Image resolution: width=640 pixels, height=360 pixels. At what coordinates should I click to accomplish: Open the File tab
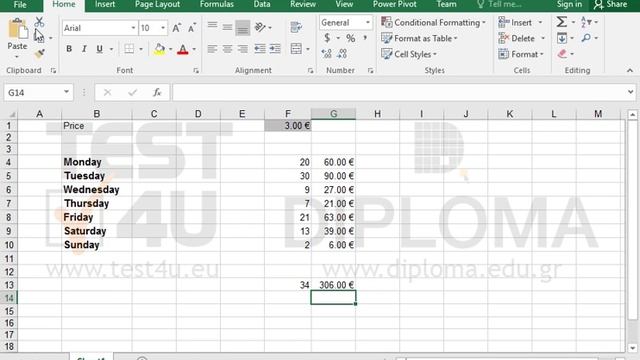[20, 4]
